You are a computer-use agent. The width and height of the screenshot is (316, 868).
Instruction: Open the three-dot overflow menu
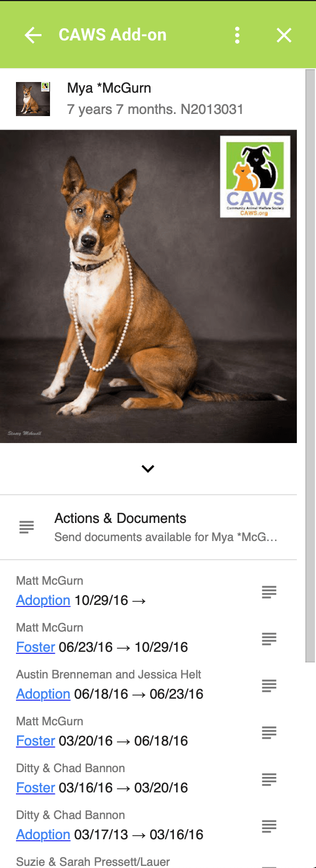[237, 35]
